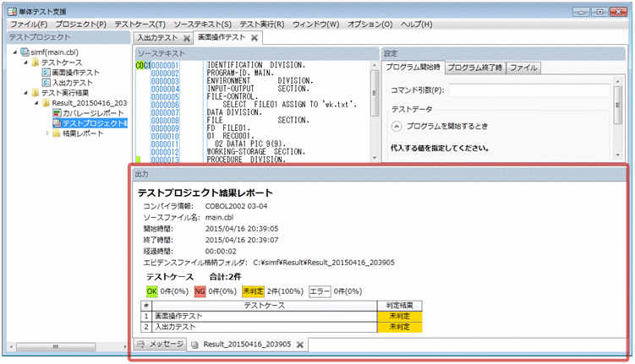Open the テストケース(T) menu
The height and width of the screenshot is (364, 635).
tap(140, 24)
